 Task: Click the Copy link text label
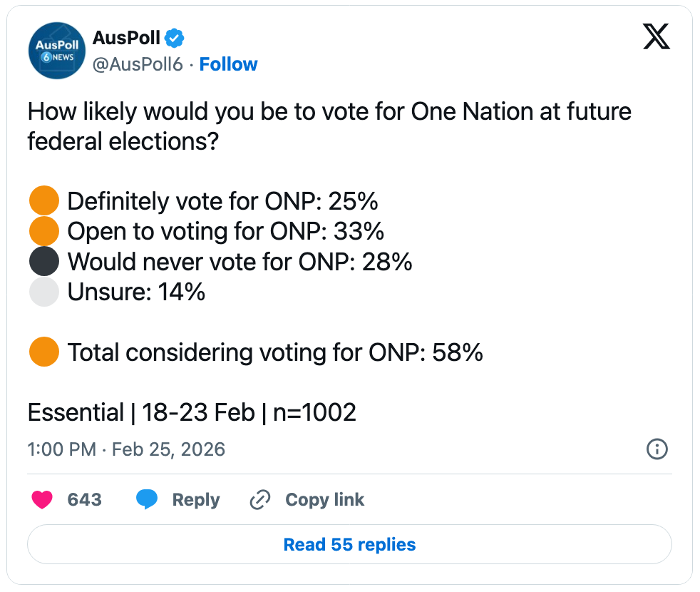tap(325, 500)
